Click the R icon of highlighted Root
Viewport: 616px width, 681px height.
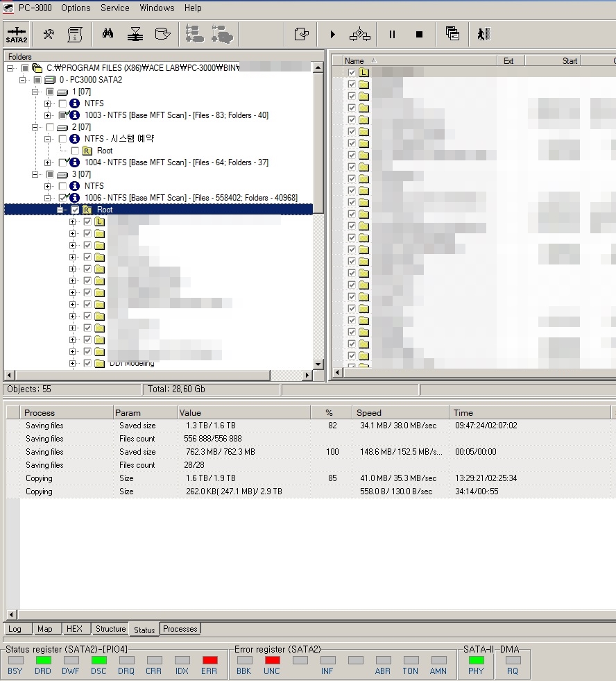tap(87, 210)
